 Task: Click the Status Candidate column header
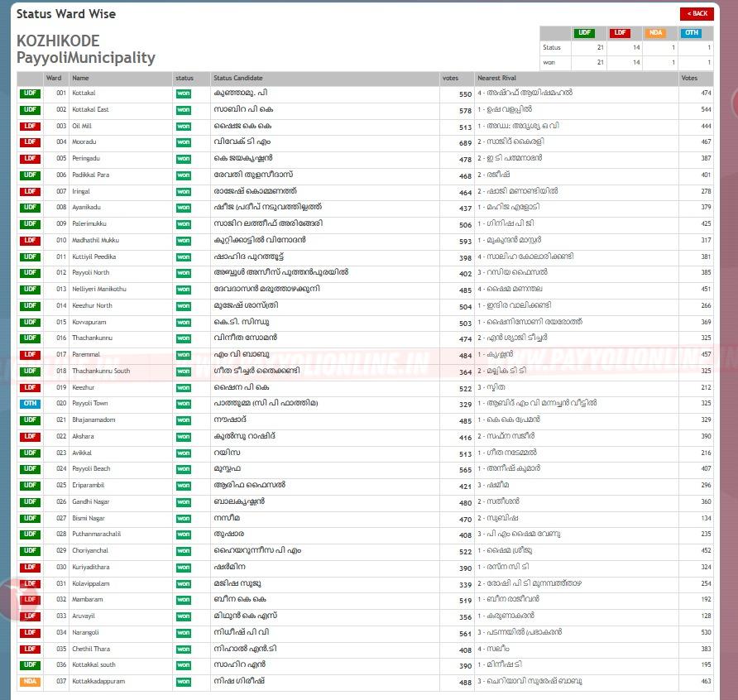click(238, 79)
